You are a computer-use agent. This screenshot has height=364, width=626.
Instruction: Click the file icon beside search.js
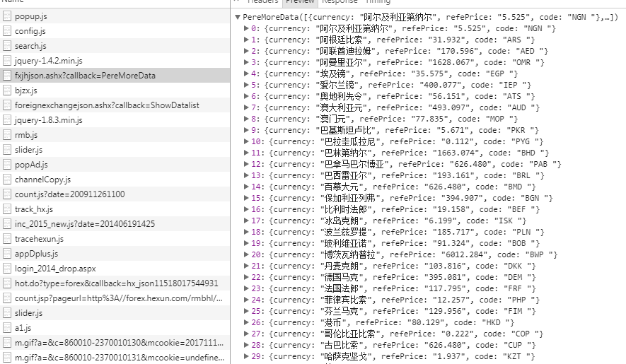click(x=7, y=46)
